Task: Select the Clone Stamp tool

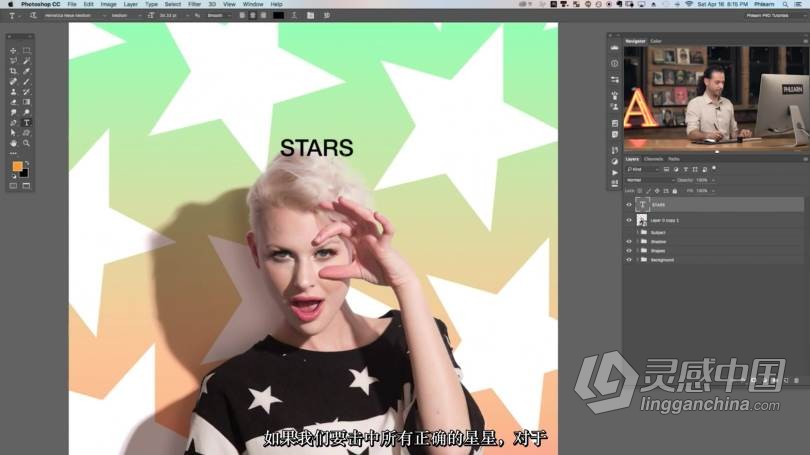Action: (13, 92)
